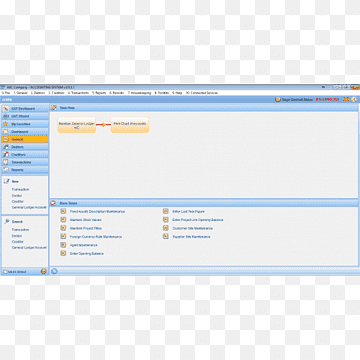Open the 9. Help menu
The height and width of the screenshot is (360, 360).
click(x=177, y=93)
